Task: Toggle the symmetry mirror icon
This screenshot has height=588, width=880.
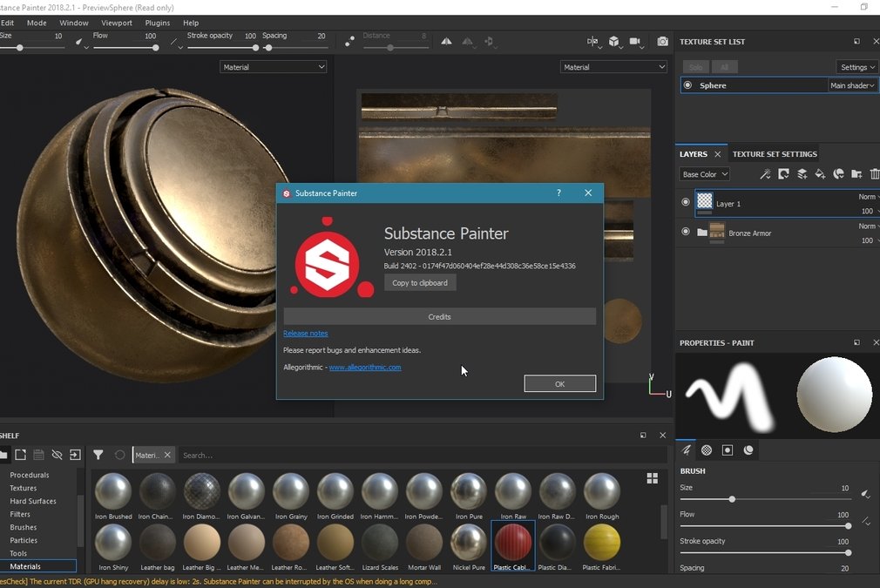Action: point(446,42)
